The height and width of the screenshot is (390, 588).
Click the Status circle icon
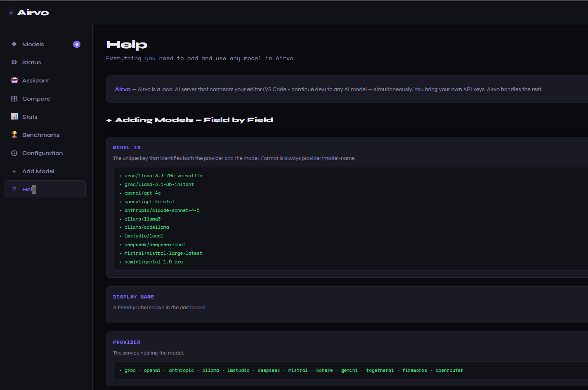(14, 62)
